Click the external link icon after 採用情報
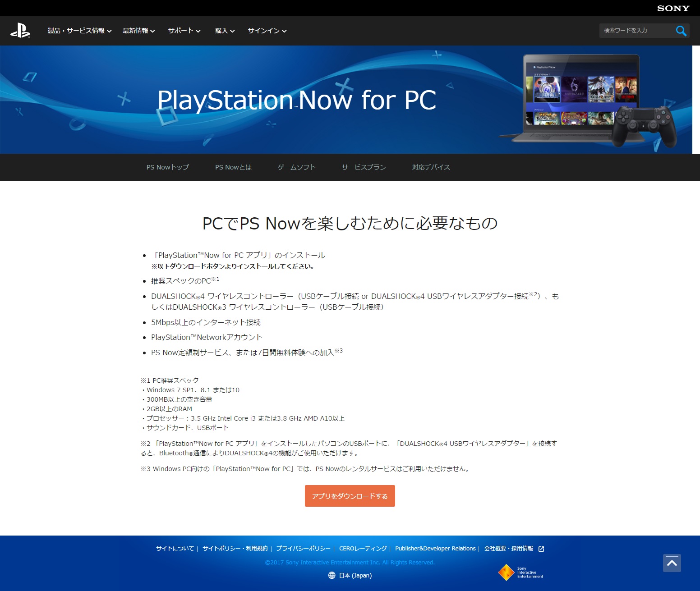The image size is (700, 591). coord(541,549)
